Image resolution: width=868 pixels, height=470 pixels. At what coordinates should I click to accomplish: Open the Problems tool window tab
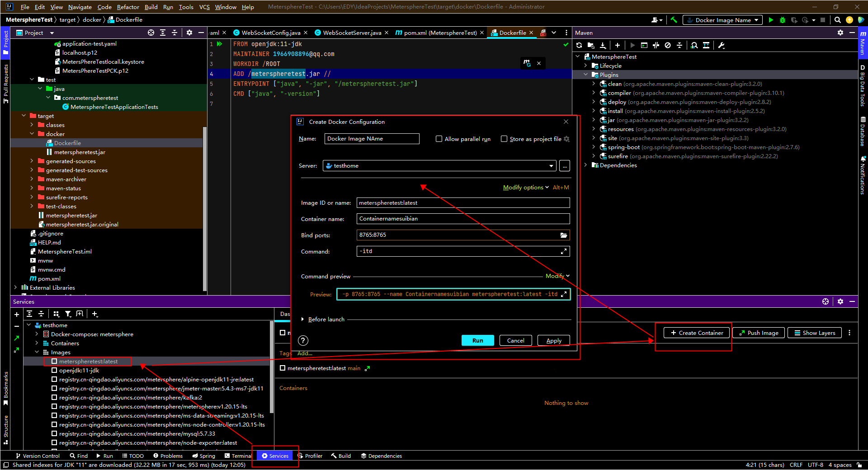168,456
